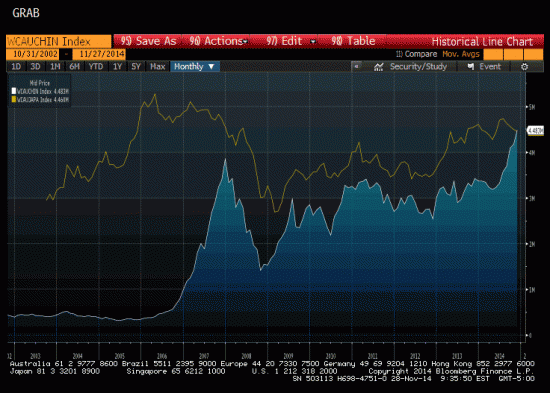This screenshot has height=393, width=550.
Task: Click the WCAUCHIN Index ticker field
Action: coord(59,41)
